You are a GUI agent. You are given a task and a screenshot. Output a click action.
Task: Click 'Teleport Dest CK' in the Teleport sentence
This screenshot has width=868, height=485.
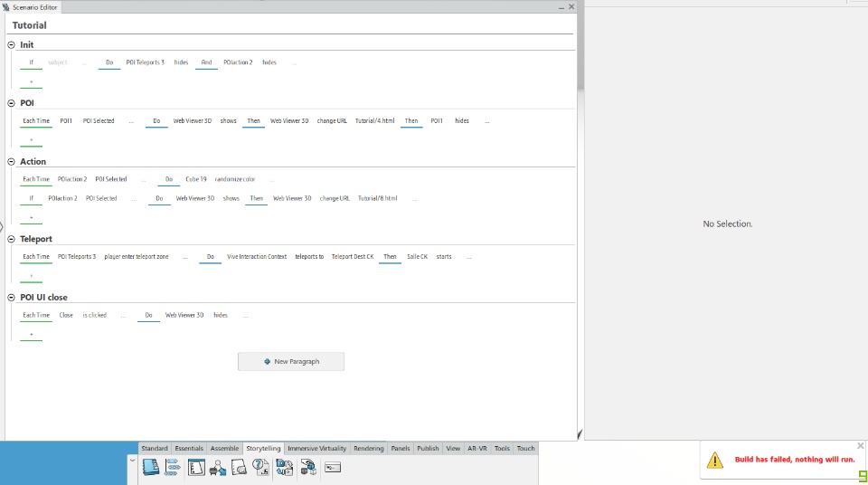(x=353, y=257)
